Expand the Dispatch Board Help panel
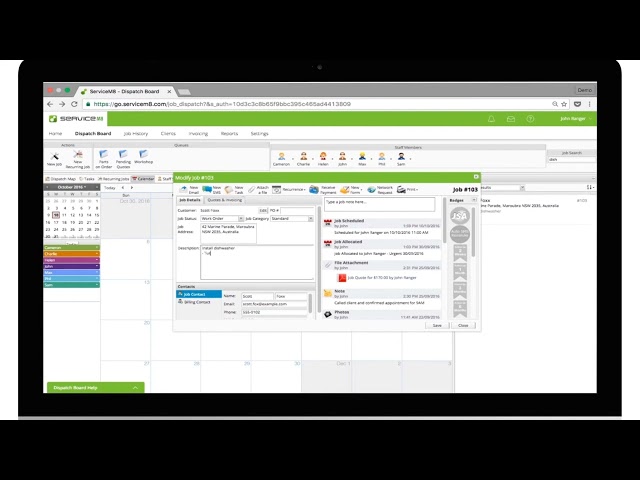This screenshot has height=480, width=640. pyautogui.click(x=96, y=388)
